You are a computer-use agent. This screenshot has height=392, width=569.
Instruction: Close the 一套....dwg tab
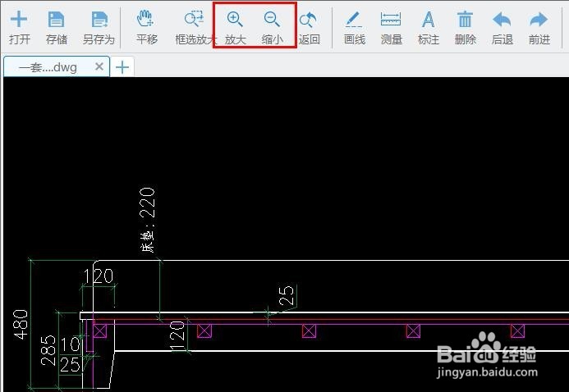point(99,66)
